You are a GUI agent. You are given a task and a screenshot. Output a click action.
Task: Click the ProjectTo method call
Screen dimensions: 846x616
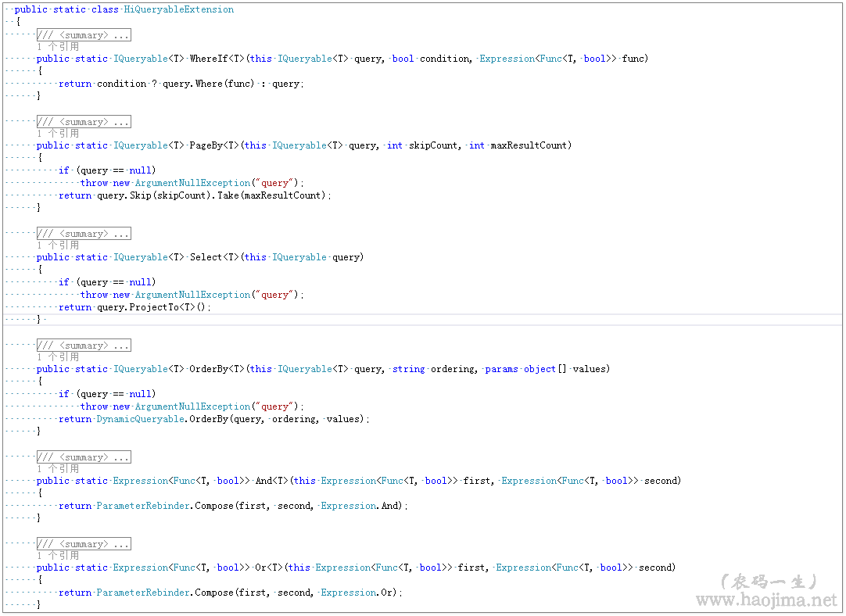(x=153, y=307)
